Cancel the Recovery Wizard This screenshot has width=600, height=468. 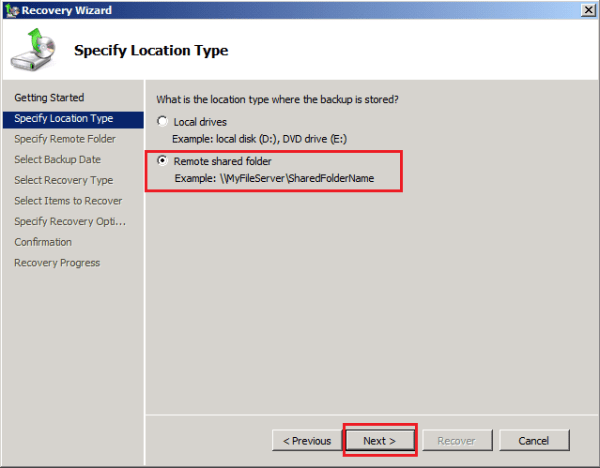534,440
